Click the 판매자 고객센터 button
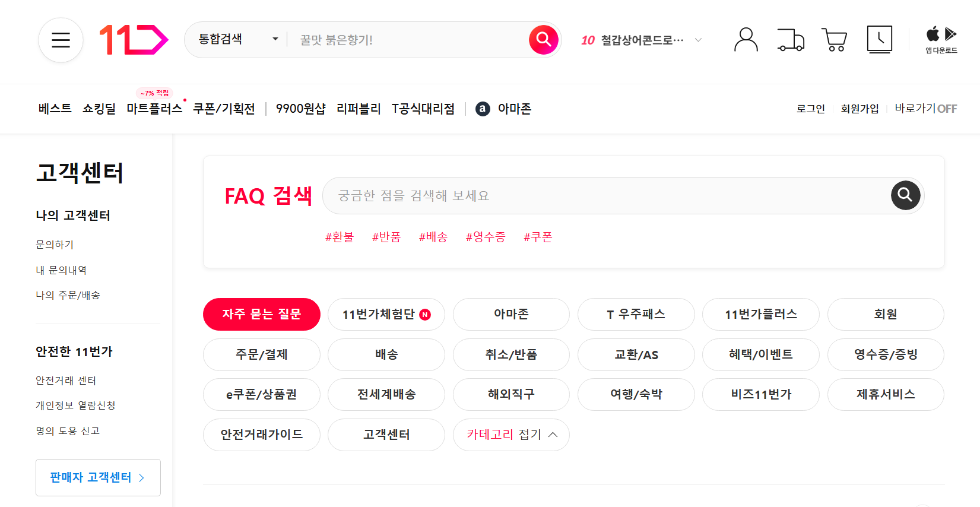 (98, 477)
